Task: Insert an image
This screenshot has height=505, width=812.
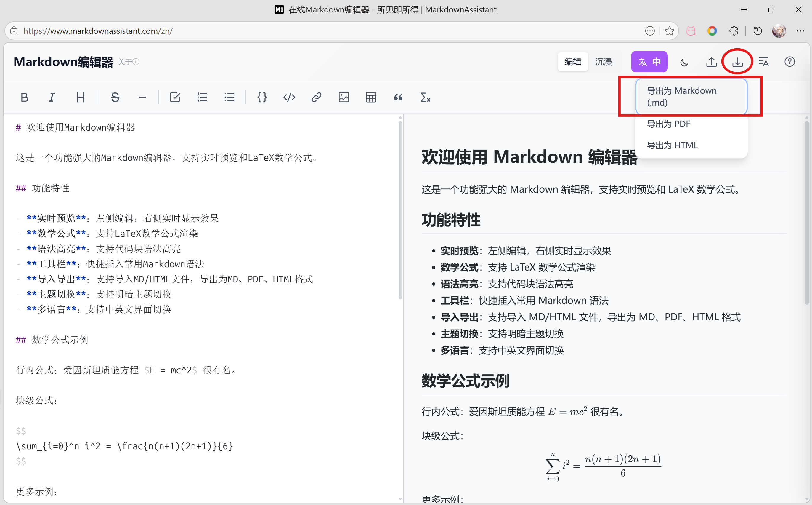Action: pyautogui.click(x=344, y=97)
